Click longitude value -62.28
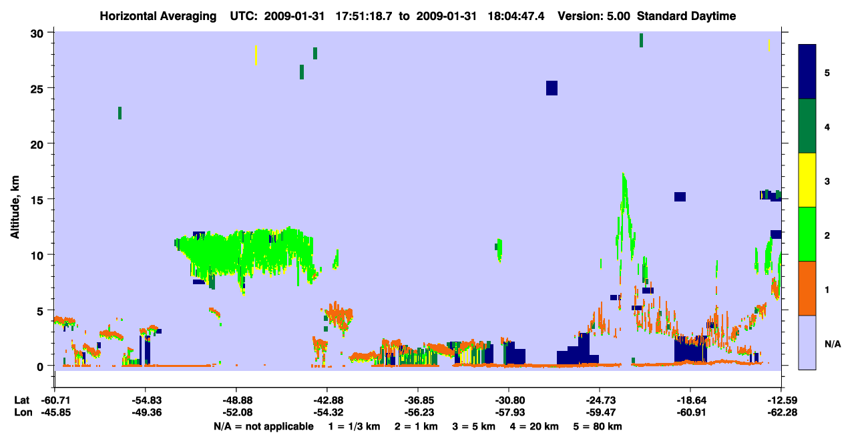This screenshot has width=868, height=445. click(x=781, y=412)
